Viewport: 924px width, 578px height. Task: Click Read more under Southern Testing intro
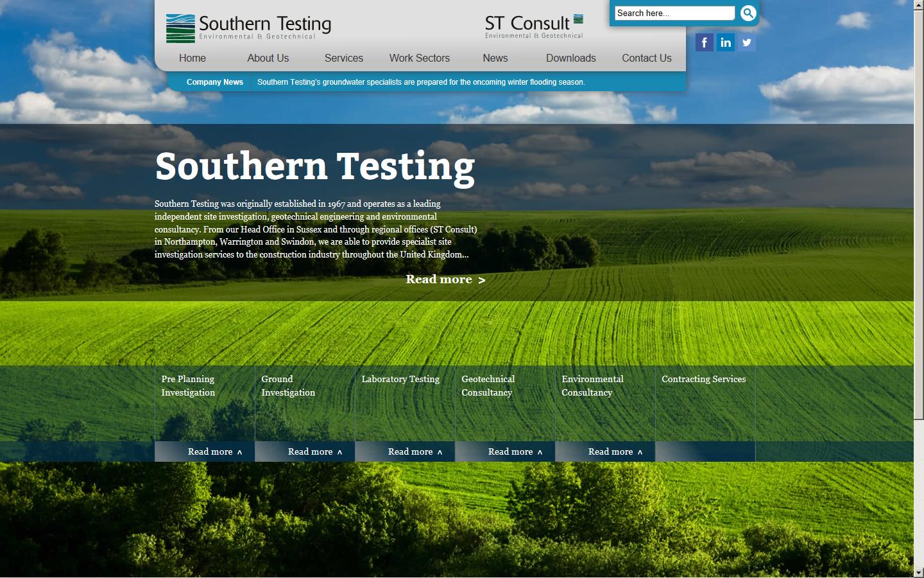coord(445,279)
